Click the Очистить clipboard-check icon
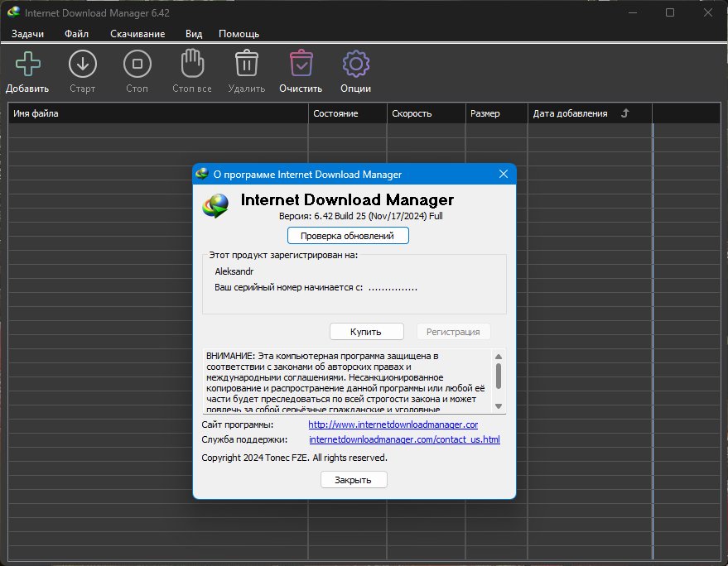728x566 pixels. [x=301, y=63]
